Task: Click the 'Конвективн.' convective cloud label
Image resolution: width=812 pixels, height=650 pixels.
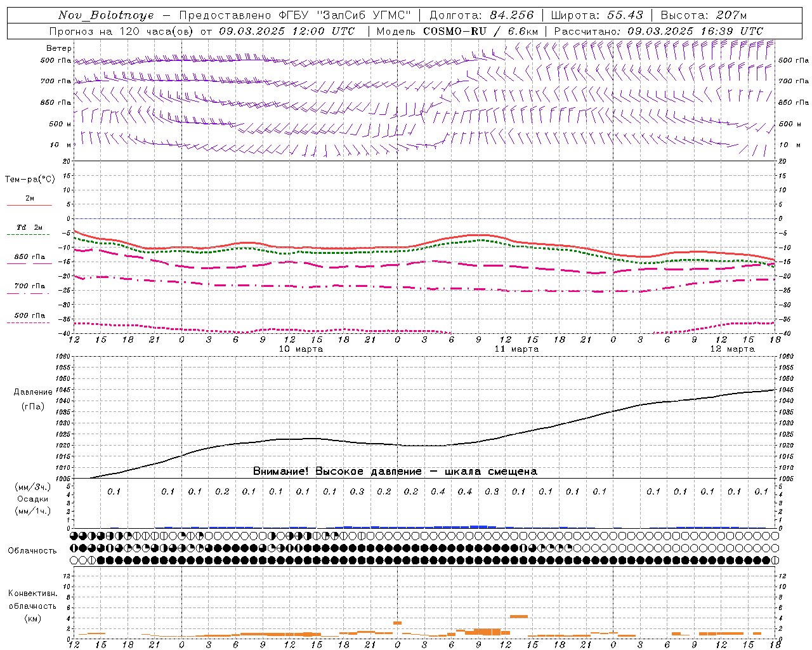Action: pyautogui.click(x=32, y=594)
